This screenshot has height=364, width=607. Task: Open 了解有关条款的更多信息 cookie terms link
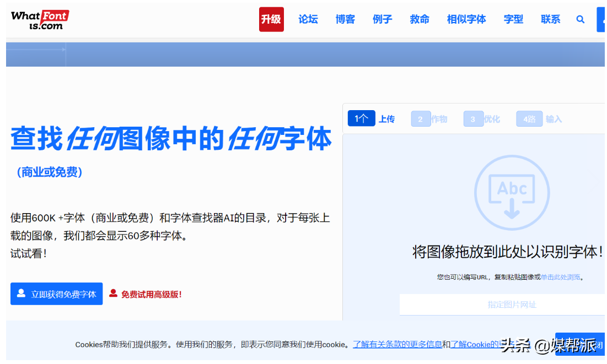pos(397,344)
